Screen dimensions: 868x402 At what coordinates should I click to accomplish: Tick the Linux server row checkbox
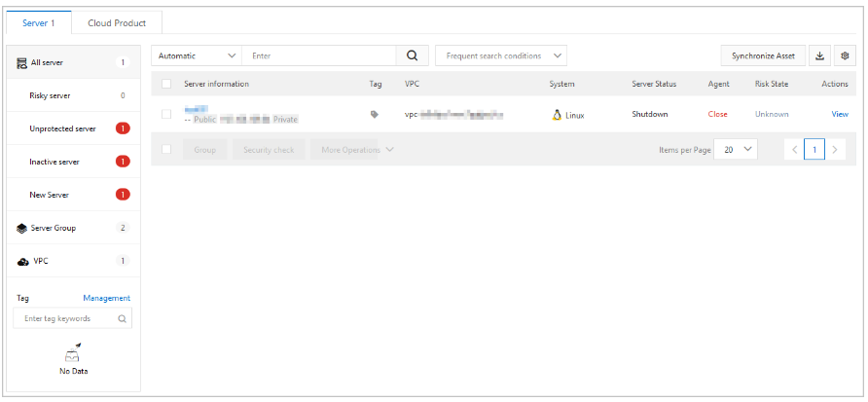click(166, 114)
